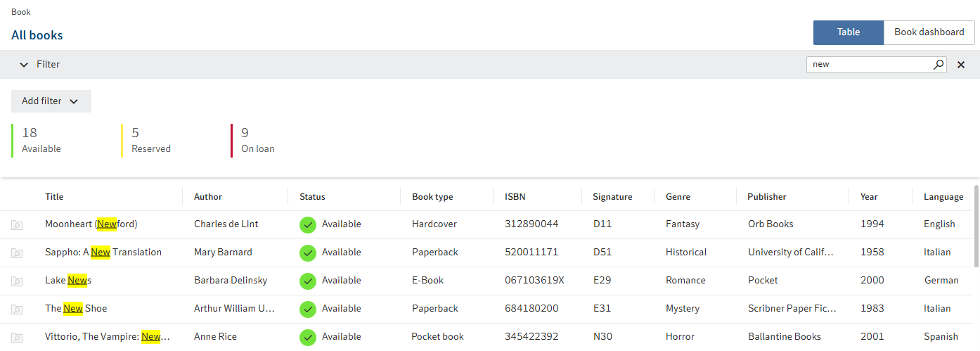Click the 'Spanish' language cell
This screenshot has height=351, width=980.
pyautogui.click(x=941, y=337)
